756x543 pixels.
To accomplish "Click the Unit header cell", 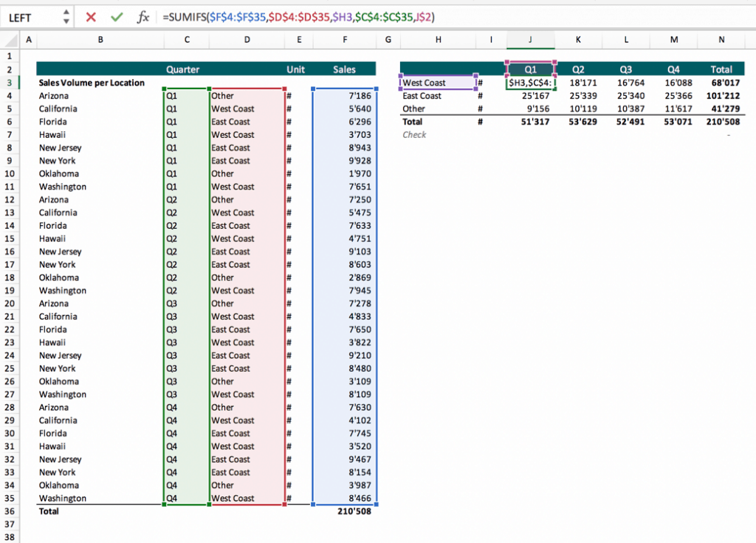I will pyautogui.click(x=295, y=69).
